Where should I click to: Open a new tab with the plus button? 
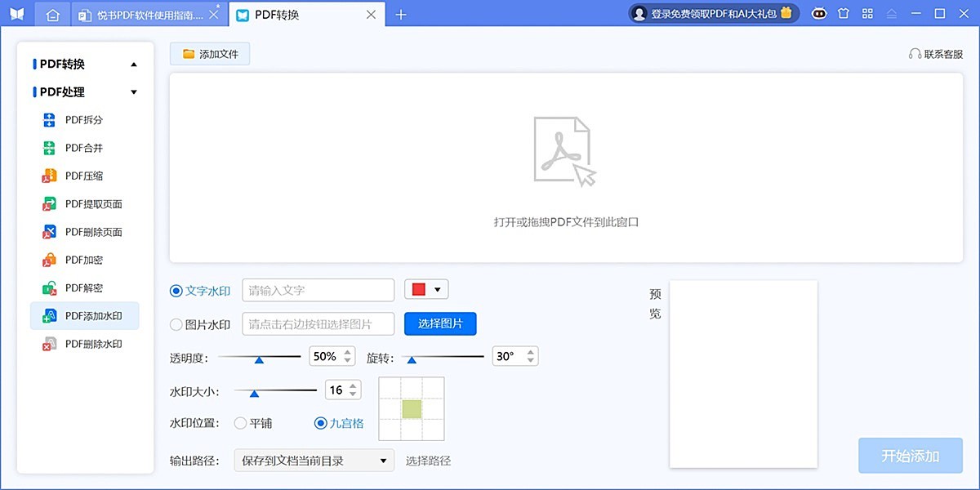coord(400,14)
